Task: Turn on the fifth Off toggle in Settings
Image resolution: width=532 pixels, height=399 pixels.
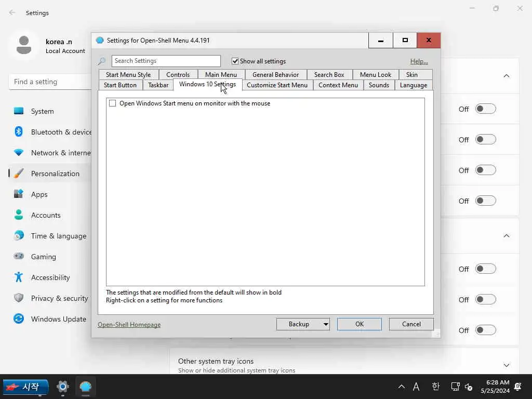Action: [x=486, y=269]
